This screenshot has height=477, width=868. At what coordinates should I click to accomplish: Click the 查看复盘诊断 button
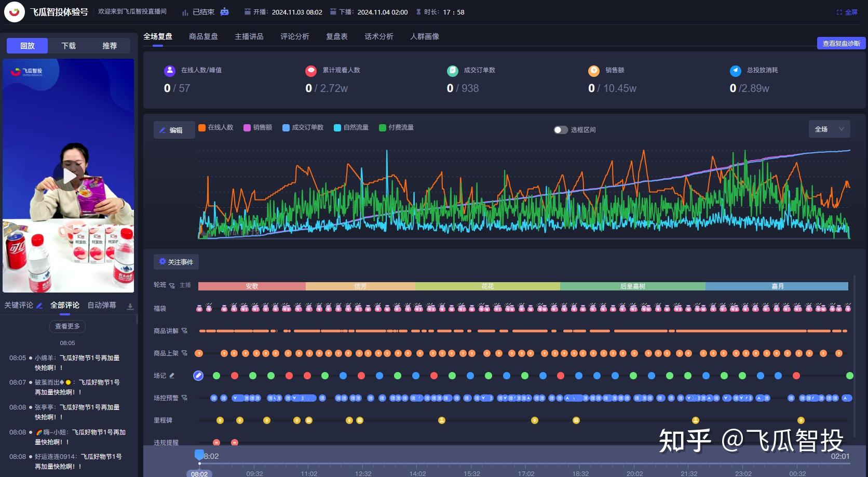click(x=842, y=43)
